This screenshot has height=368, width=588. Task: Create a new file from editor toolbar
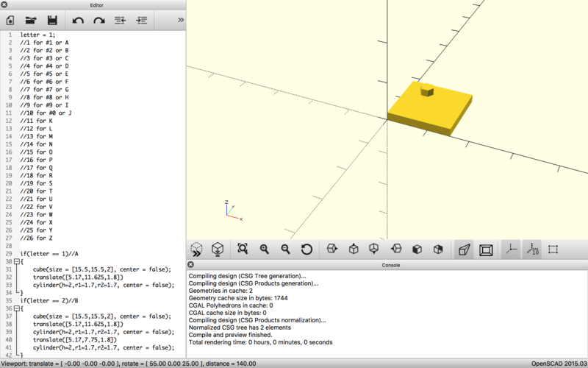point(10,21)
